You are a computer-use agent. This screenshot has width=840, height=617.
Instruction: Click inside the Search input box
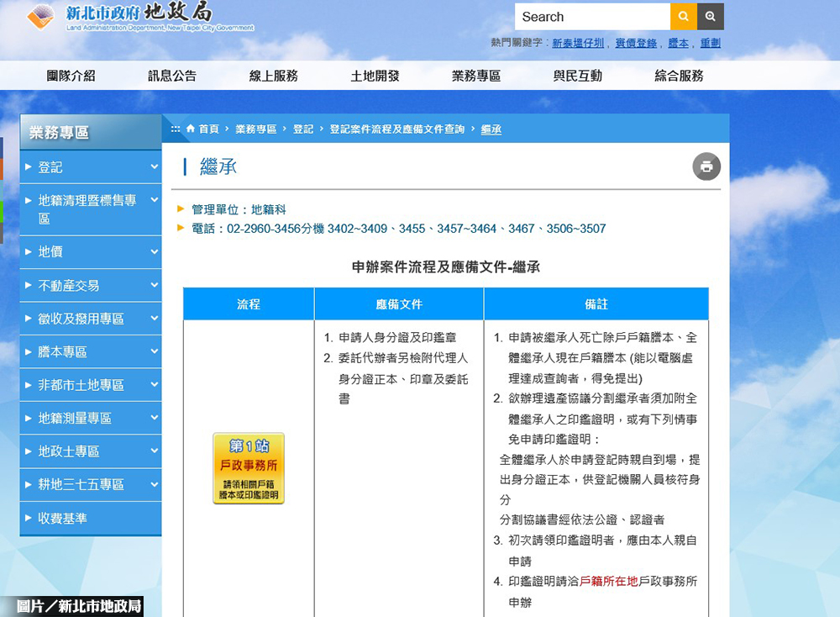coord(592,16)
